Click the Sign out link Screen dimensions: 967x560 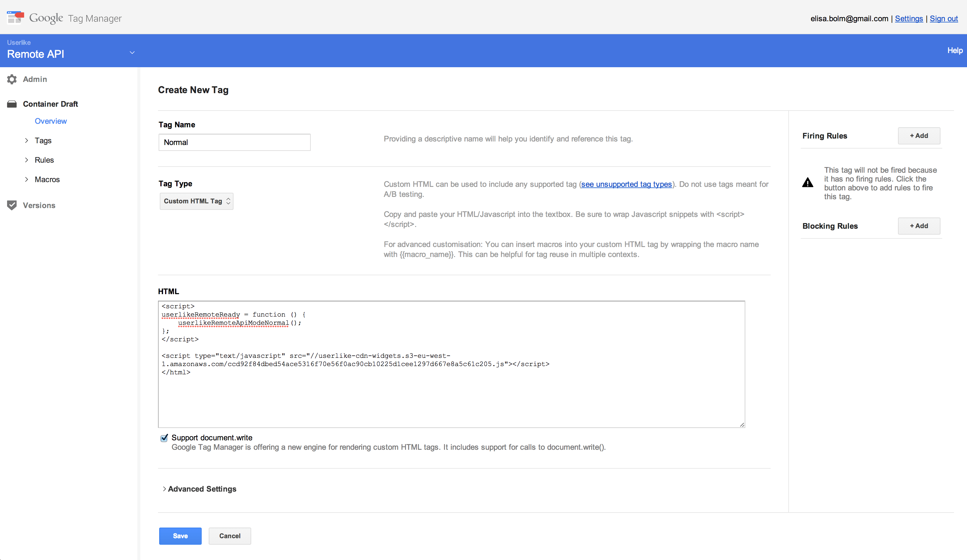pos(944,18)
